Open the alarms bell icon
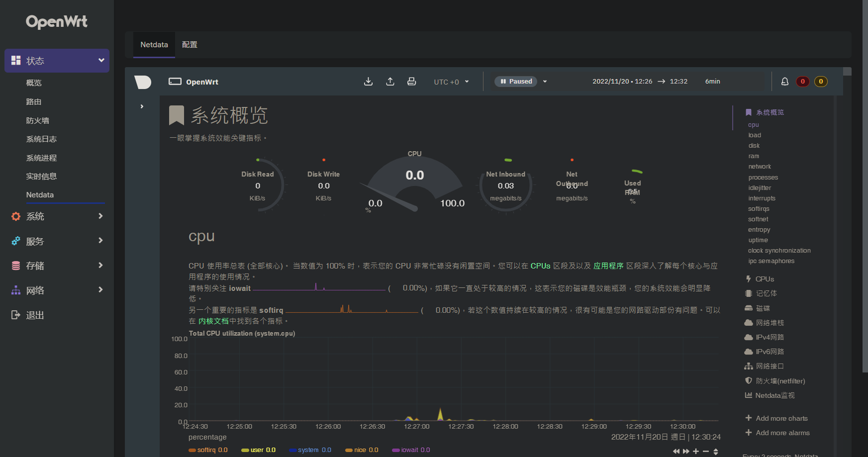The image size is (868, 457). (x=784, y=82)
